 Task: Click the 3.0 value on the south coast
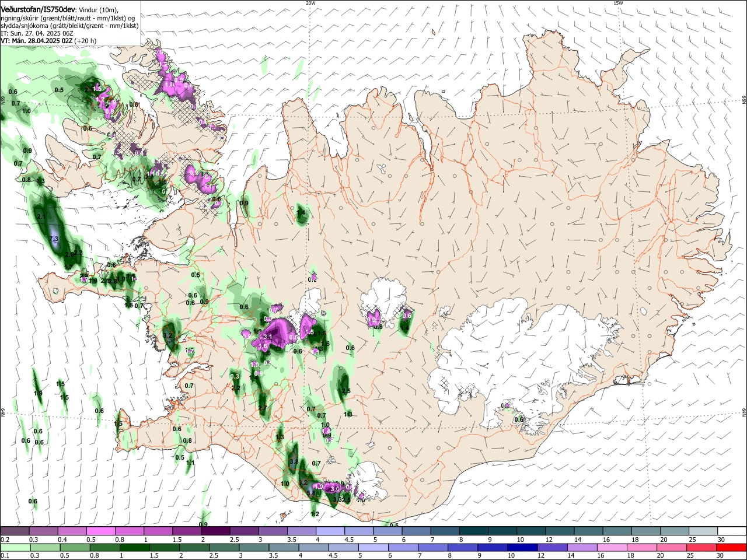[x=335, y=488]
